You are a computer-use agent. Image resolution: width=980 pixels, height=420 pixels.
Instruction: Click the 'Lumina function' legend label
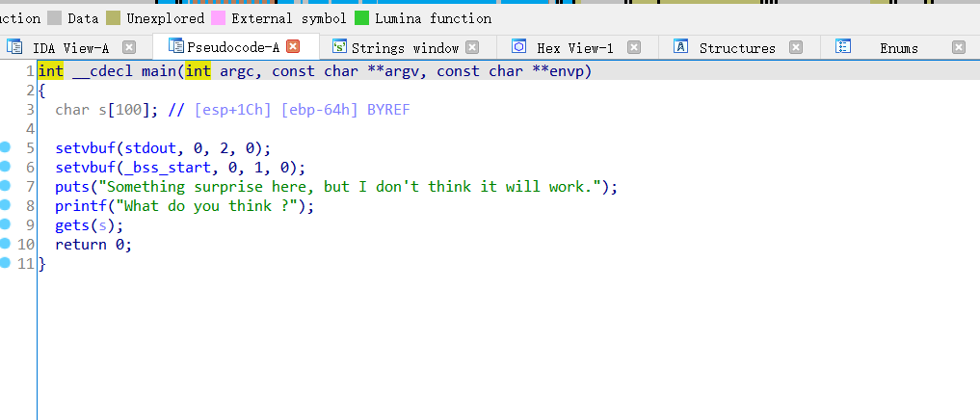point(433,18)
